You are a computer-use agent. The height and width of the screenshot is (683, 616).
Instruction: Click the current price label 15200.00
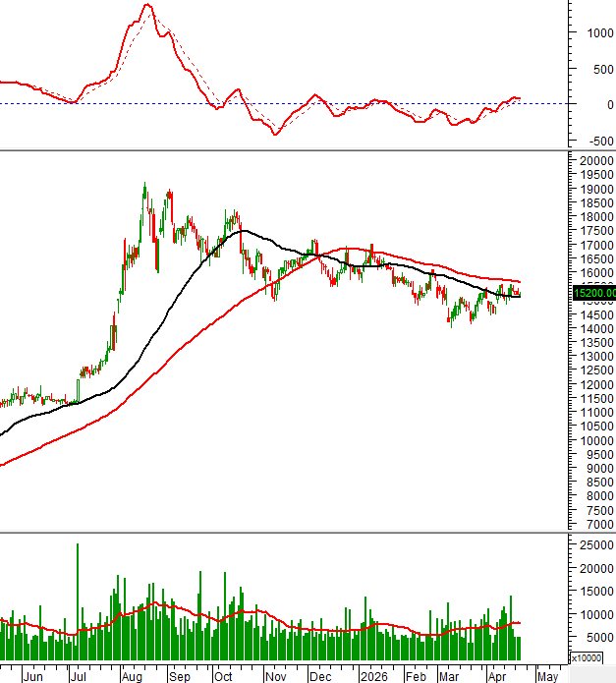coord(592,292)
